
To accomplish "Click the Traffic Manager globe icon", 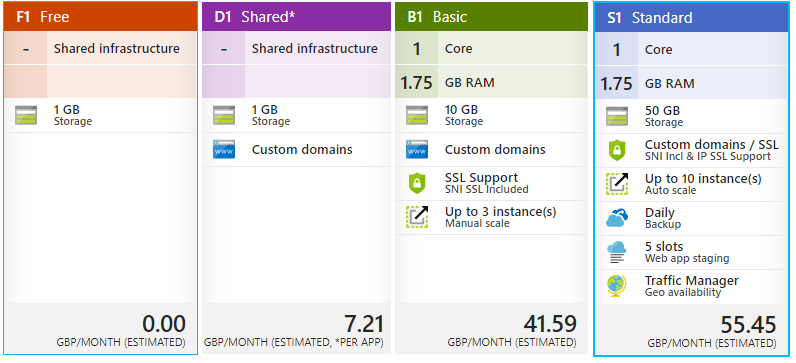I will pyautogui.click(x=617, y=285).
